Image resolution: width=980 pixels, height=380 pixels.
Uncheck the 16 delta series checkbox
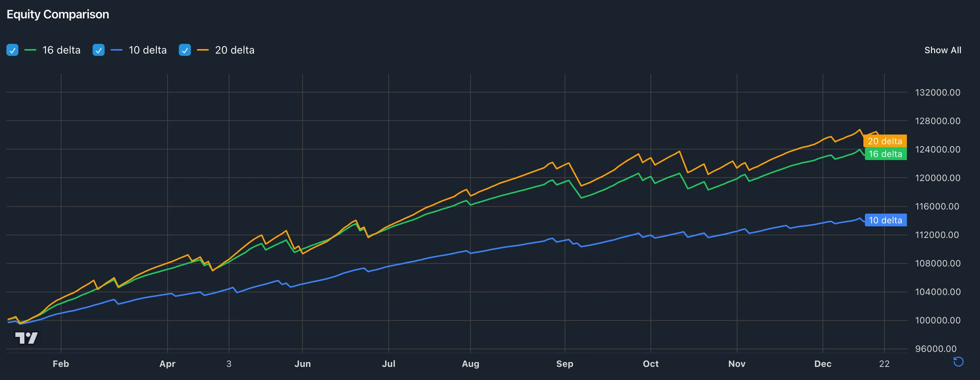12,50
